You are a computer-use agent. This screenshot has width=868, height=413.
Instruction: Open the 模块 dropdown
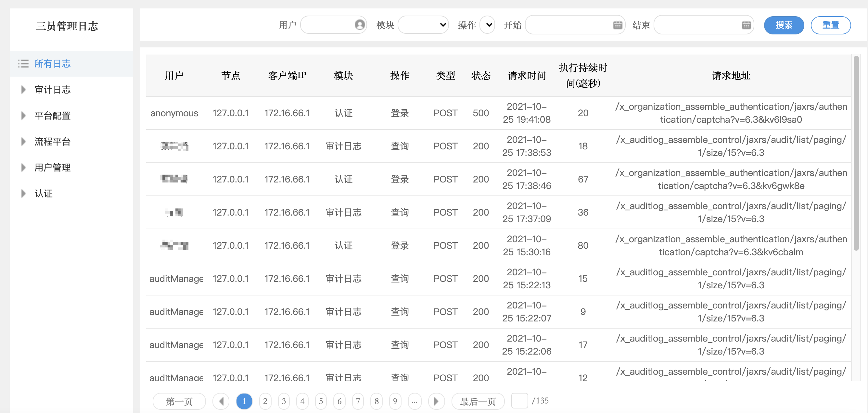pos(423,25)
